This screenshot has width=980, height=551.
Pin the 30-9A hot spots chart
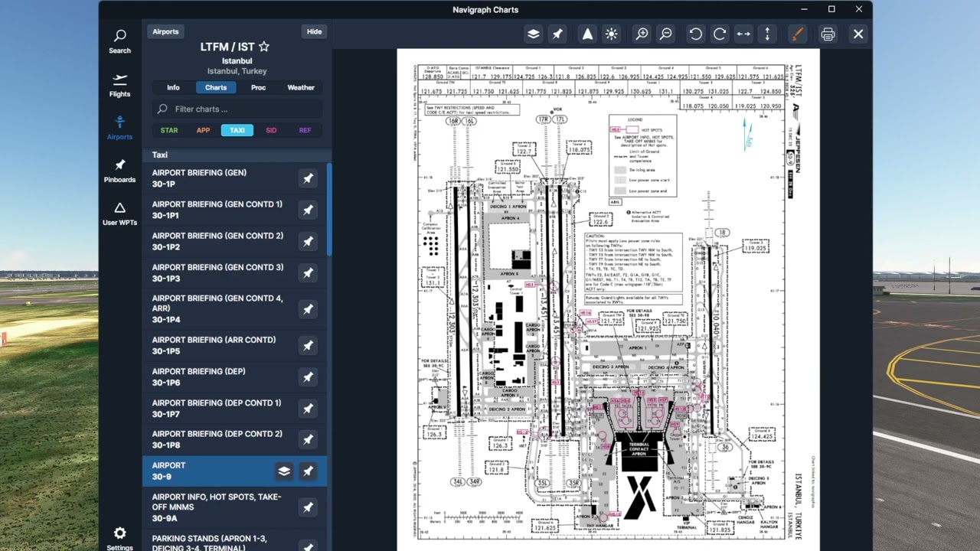(x=308, y=507)
